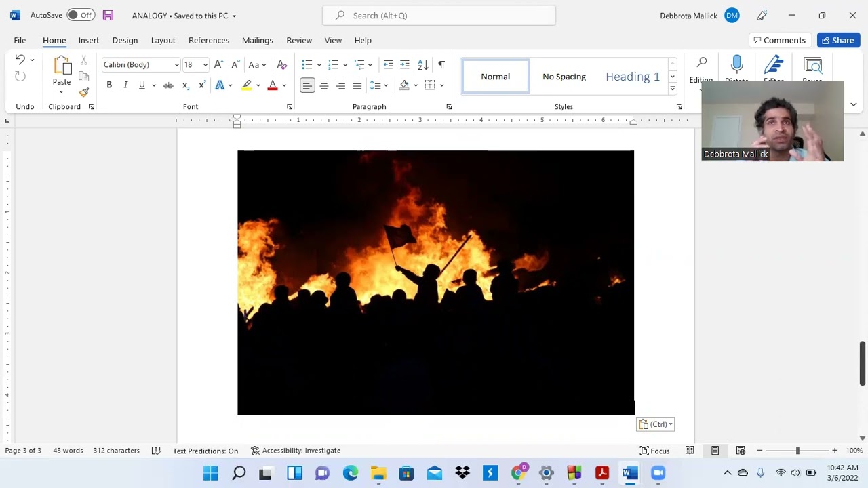The height and width of the screenshot is (488, 868).
Task: Toggle Focus mode
Action: tap(655, 451)
